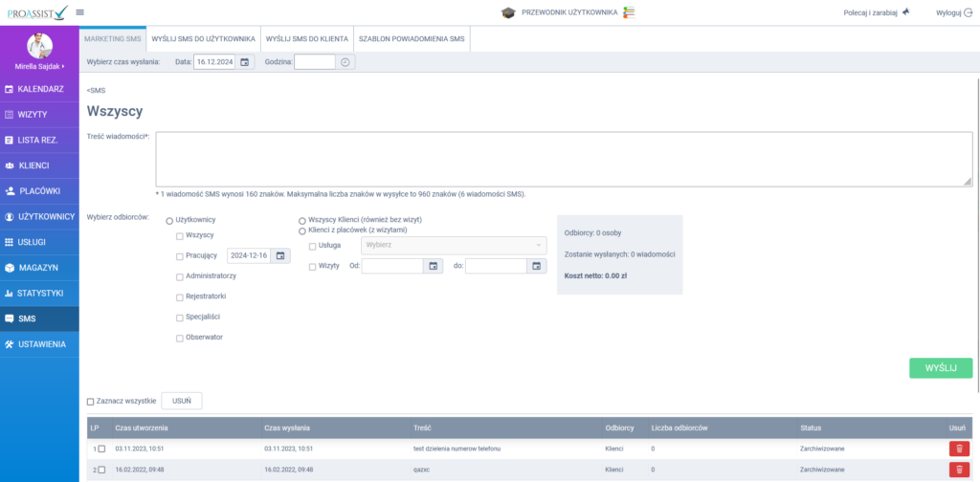This screenshot has width=980, height=482.
Task: Expand Mirella Sajdak user profile menu
Action: click(39, 67)
